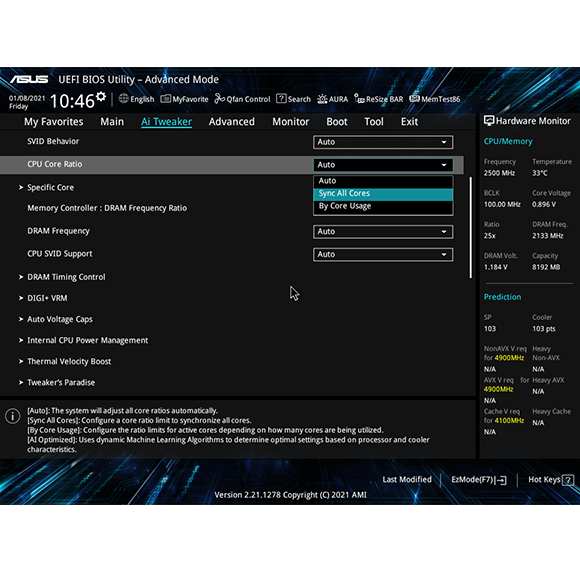Image resolution: width=580 pixels, height=580 pixels.
Task: Open MyFavorite from the top toolbar
Action: click(x=184, y=99)
